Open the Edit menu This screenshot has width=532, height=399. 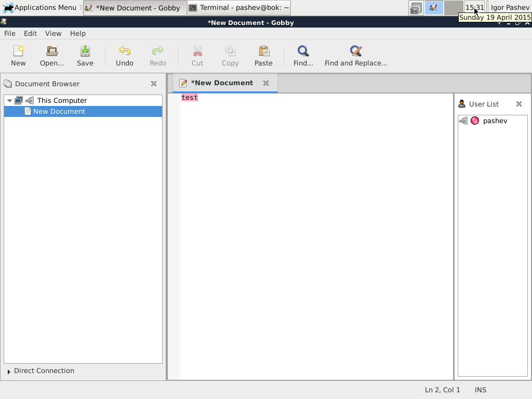(30, 34)
